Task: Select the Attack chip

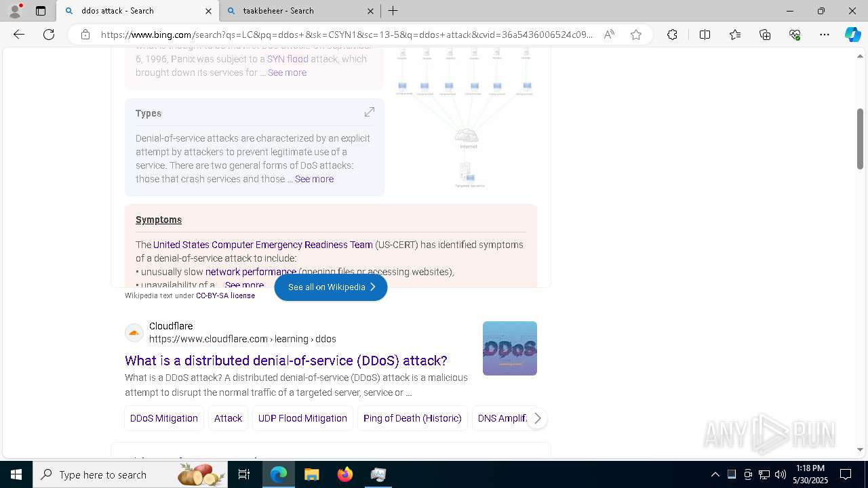Action: 228,418
